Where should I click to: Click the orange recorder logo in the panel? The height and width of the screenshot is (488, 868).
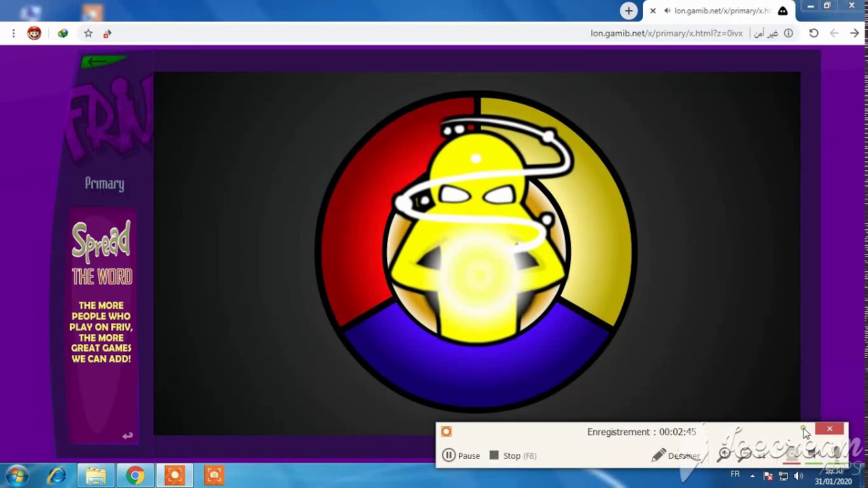tap(446, 432)
